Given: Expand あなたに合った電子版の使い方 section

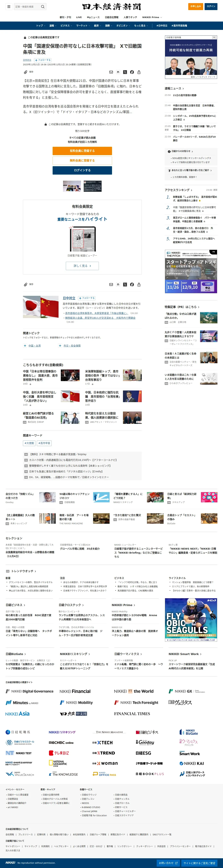Looking at the screenshot, I should (x=190, y=170).
